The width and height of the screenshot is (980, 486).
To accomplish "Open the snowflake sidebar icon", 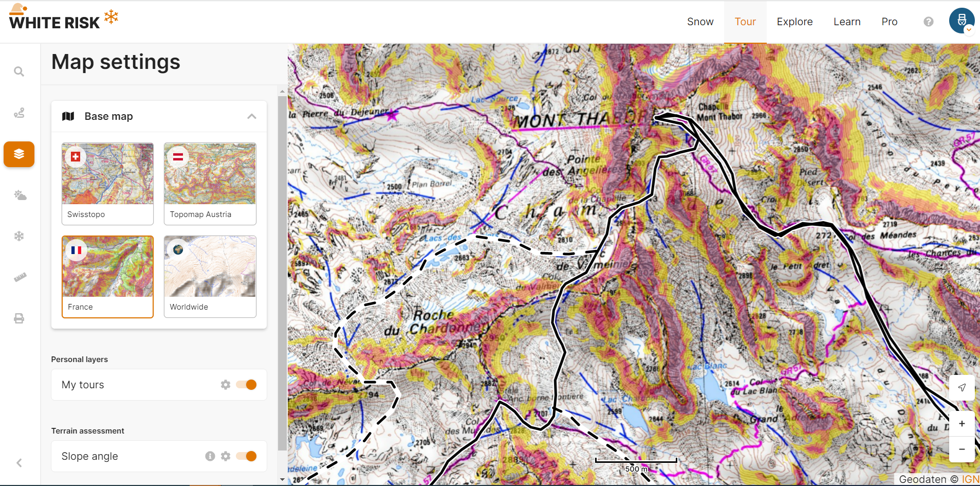I will (19, 237).
